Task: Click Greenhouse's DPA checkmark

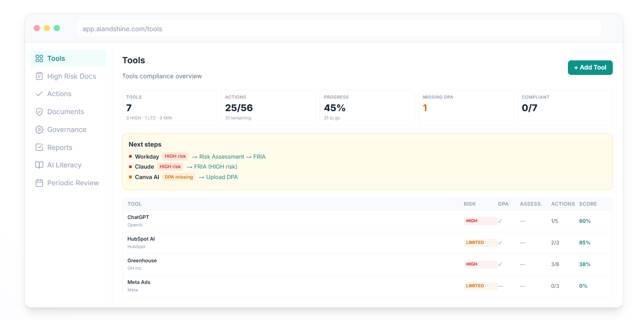Action: click(x=500, y=264)
